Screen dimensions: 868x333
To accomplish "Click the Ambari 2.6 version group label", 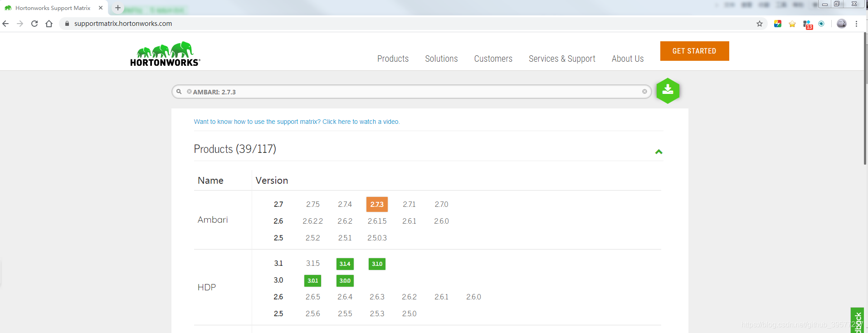I will (278, 221).
